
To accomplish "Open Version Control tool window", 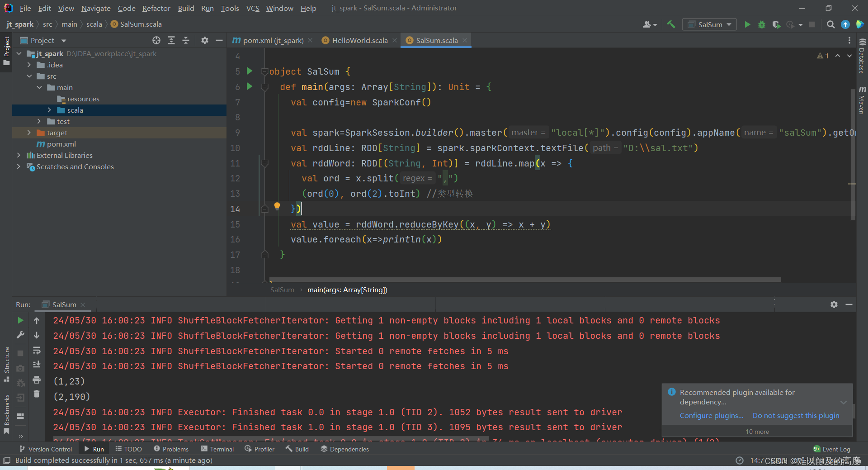I will (x=46, y=449).
